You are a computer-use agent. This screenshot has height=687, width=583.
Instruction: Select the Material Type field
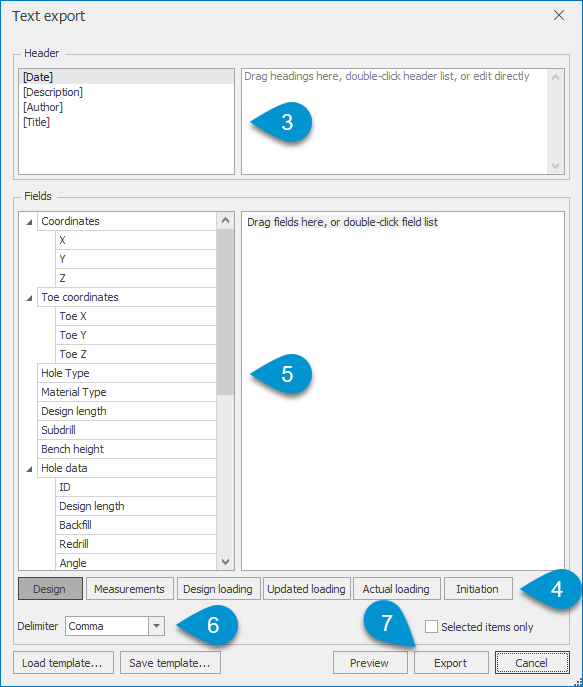point(127,392)
